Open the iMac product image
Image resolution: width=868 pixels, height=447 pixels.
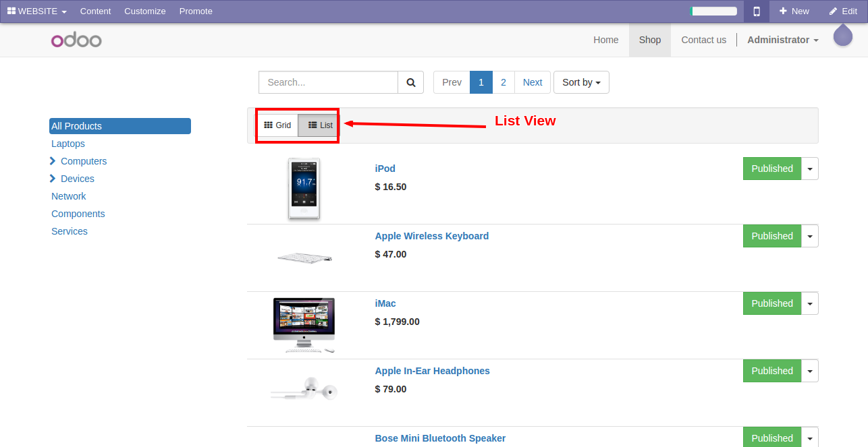coord(304,326)
